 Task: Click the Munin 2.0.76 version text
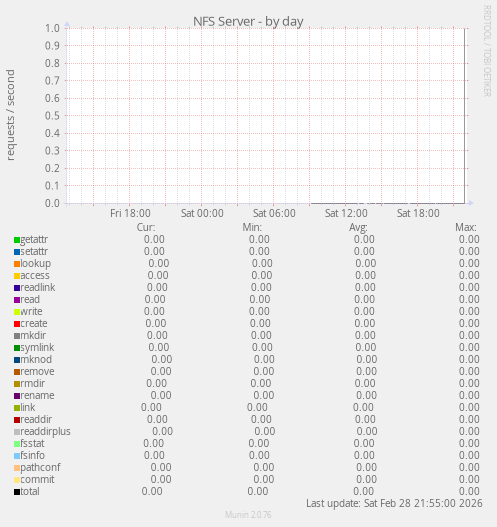point(248,515)
